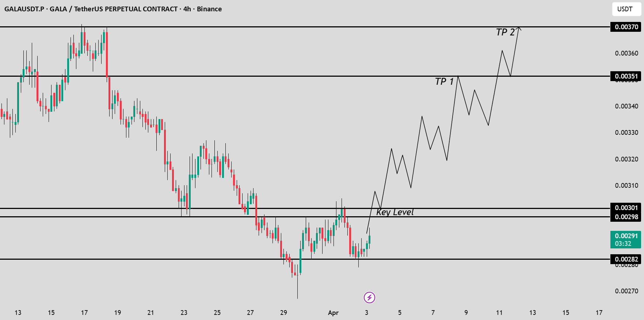Click date 25 on the time axis
Image resolution: width=644 pixels, height=320 pixels.
pyautogui.click(x=217, y=313)
